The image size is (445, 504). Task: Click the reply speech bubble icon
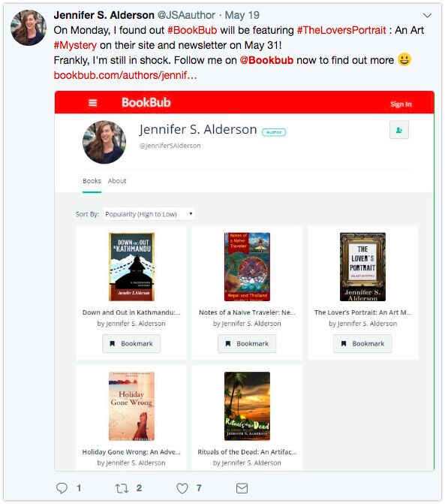(x=62, y=488)
